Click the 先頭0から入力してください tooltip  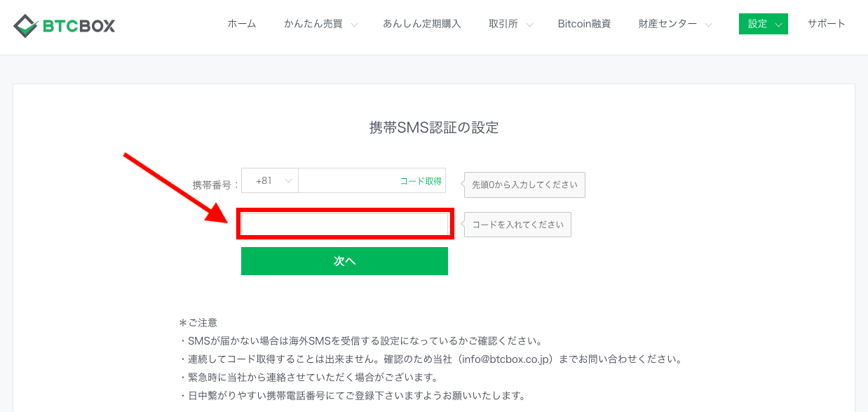525,185
